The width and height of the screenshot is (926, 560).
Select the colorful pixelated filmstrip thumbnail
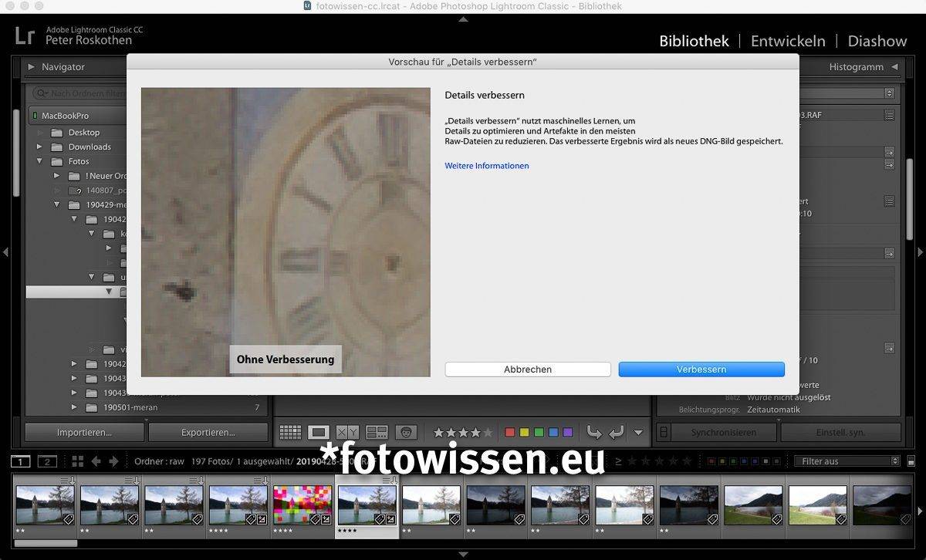click(302, 505)
